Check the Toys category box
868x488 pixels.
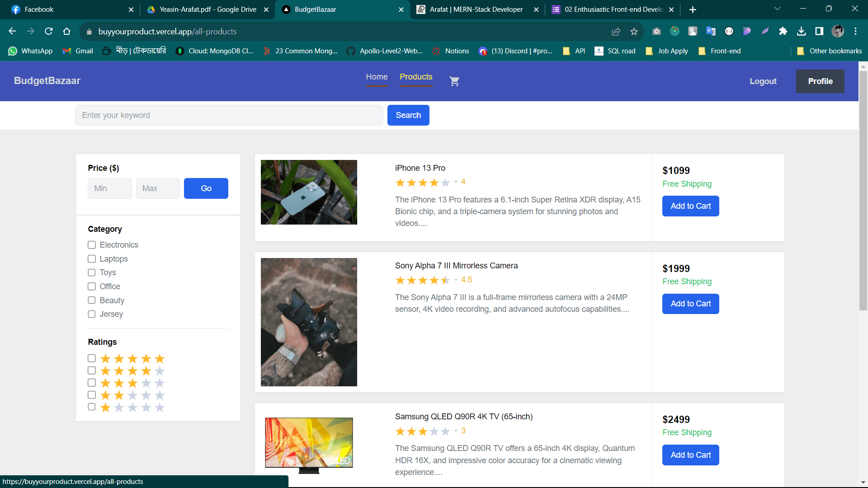pyautogui.click(x=92, y=272)
